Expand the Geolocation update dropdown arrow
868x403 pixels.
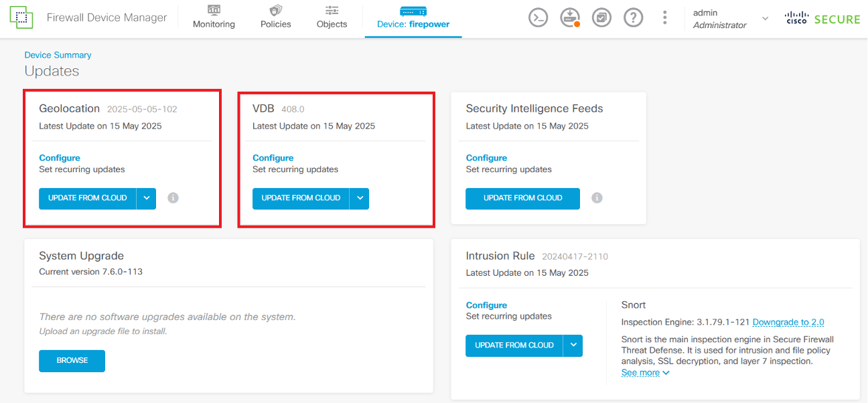click(147, 198)
